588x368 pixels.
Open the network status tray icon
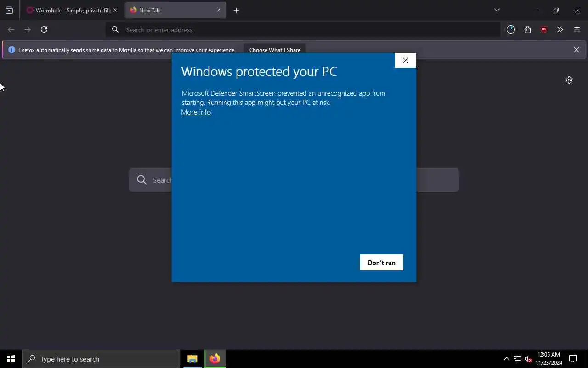518,359
